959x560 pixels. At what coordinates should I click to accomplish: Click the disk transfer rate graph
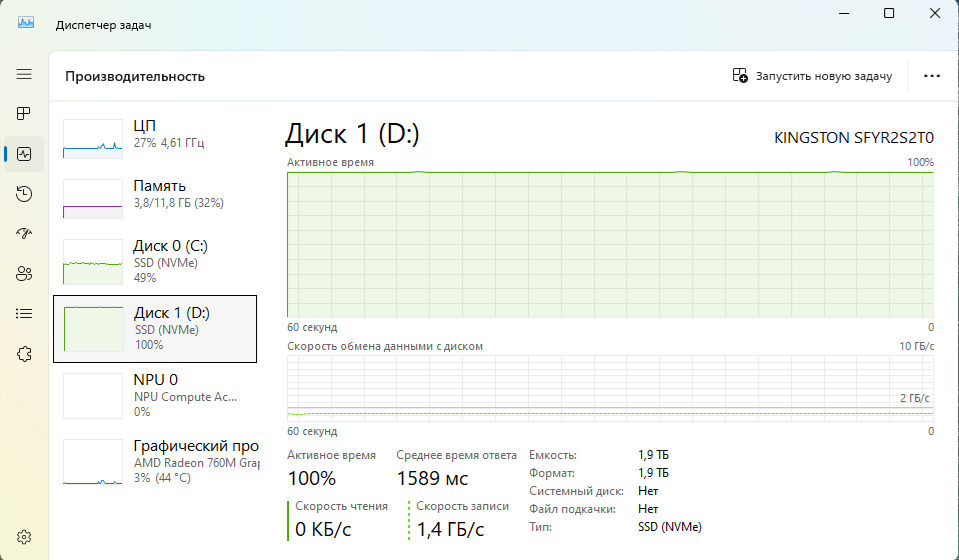[610, 388]
